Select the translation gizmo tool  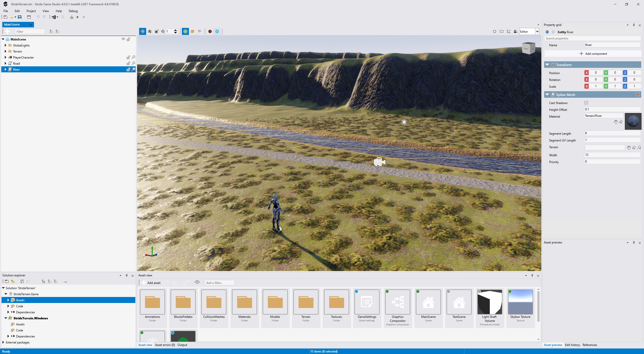(x=143, y=31)
